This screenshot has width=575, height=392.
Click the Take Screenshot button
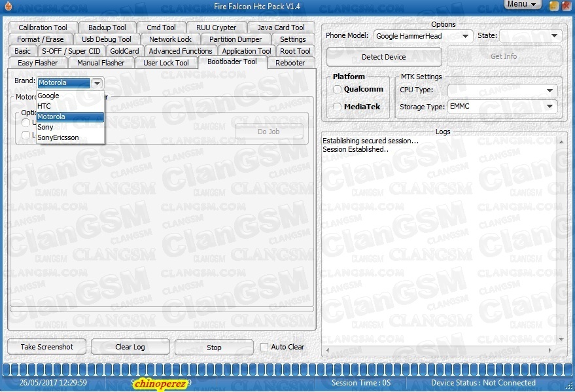pyautogui.click(x=46, y=347)
